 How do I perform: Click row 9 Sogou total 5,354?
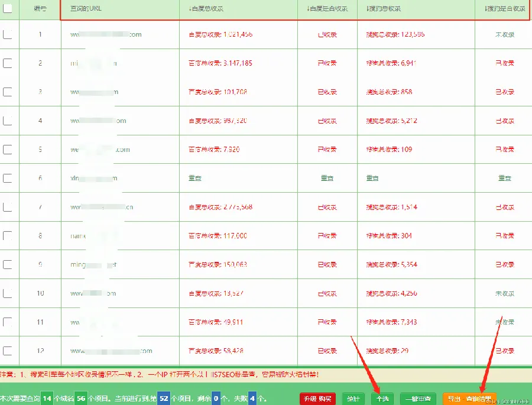(391, 264)
